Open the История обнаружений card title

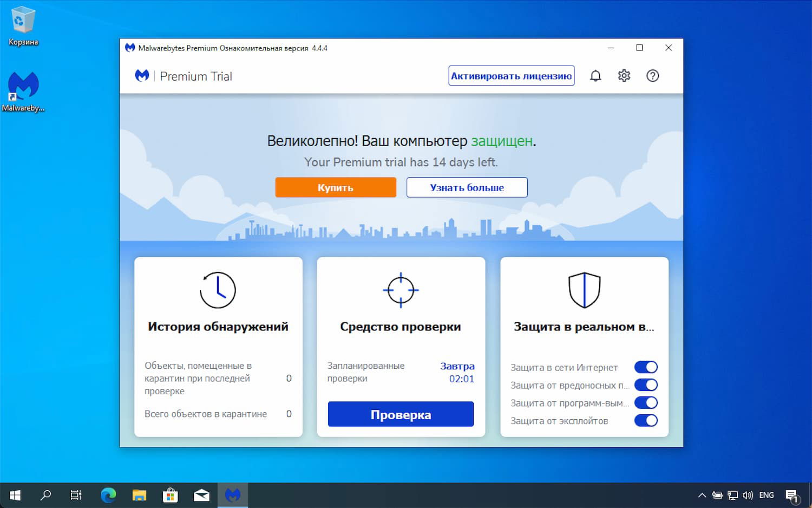(218, 327)
